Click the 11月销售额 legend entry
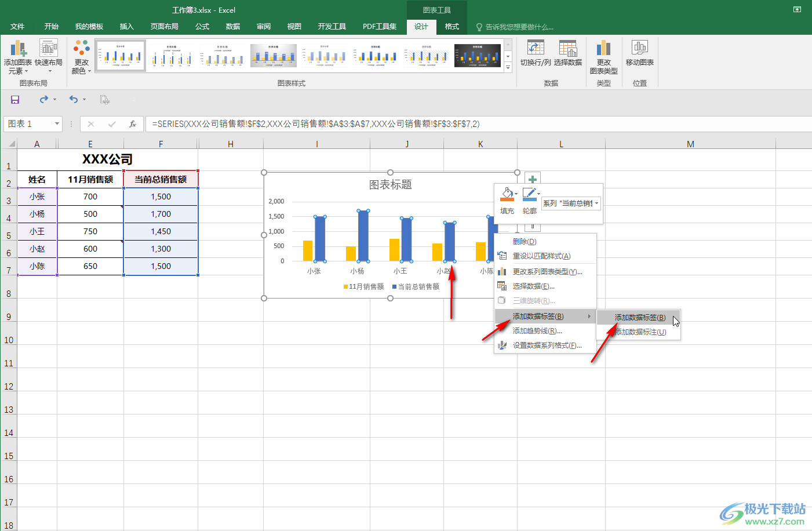812x531 pixels. pos(363,286)
